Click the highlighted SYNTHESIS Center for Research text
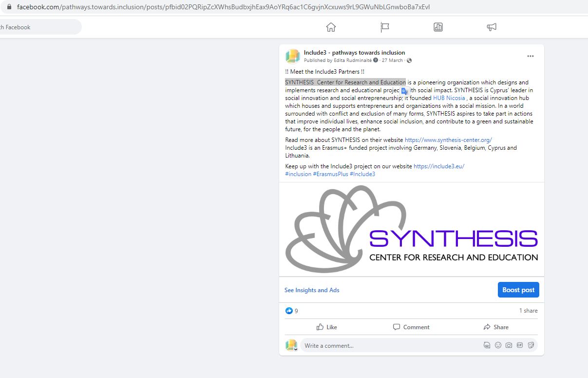Viewport: 588px width, 378px height. (345, 82)
